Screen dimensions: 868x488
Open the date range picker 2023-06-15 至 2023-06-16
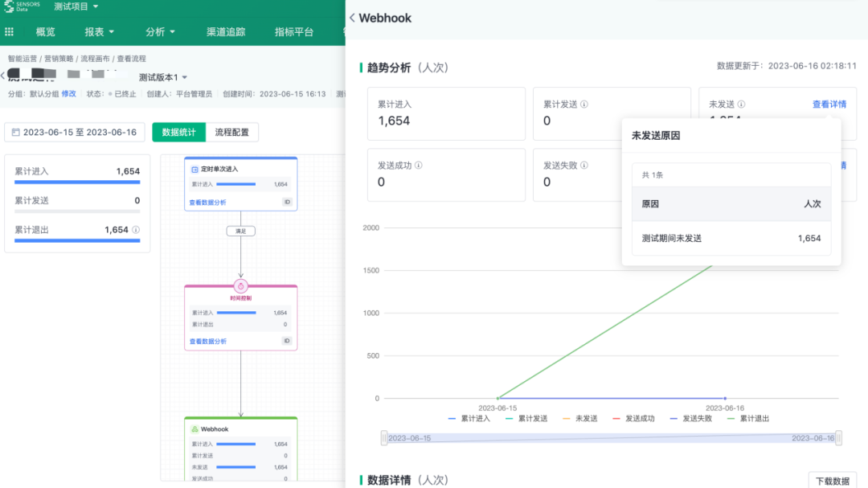(x=75, y=133)
